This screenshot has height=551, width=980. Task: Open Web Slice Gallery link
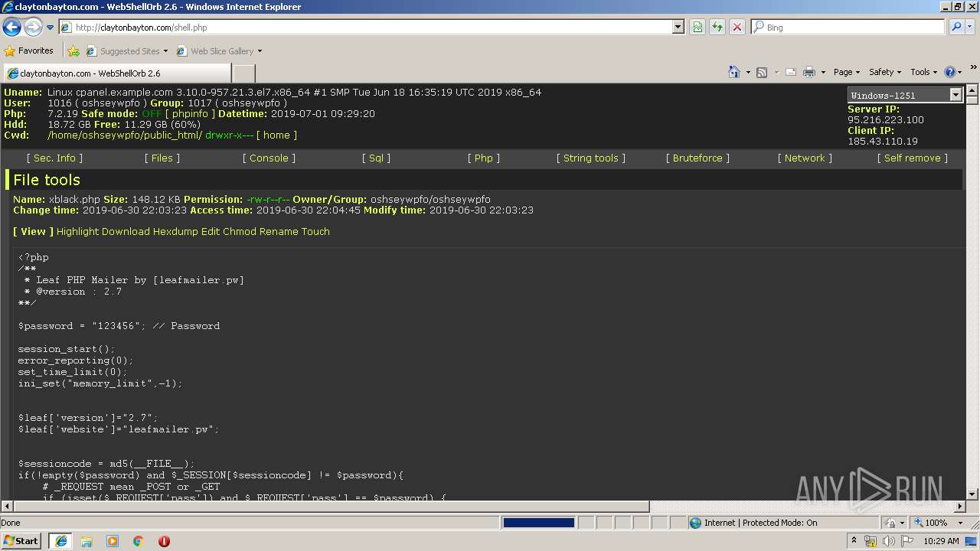point(219,51)
